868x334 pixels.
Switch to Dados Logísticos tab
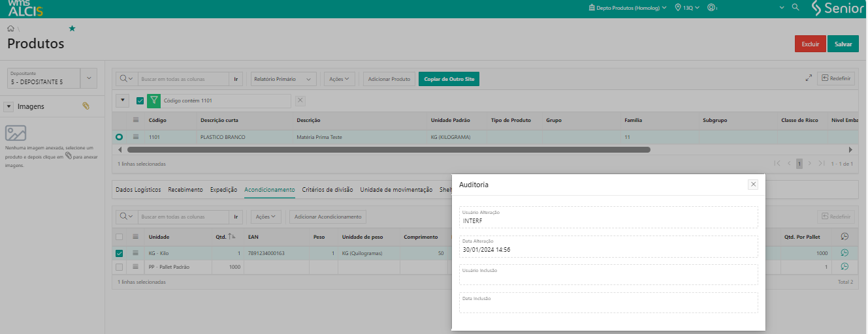pos(138,190)
